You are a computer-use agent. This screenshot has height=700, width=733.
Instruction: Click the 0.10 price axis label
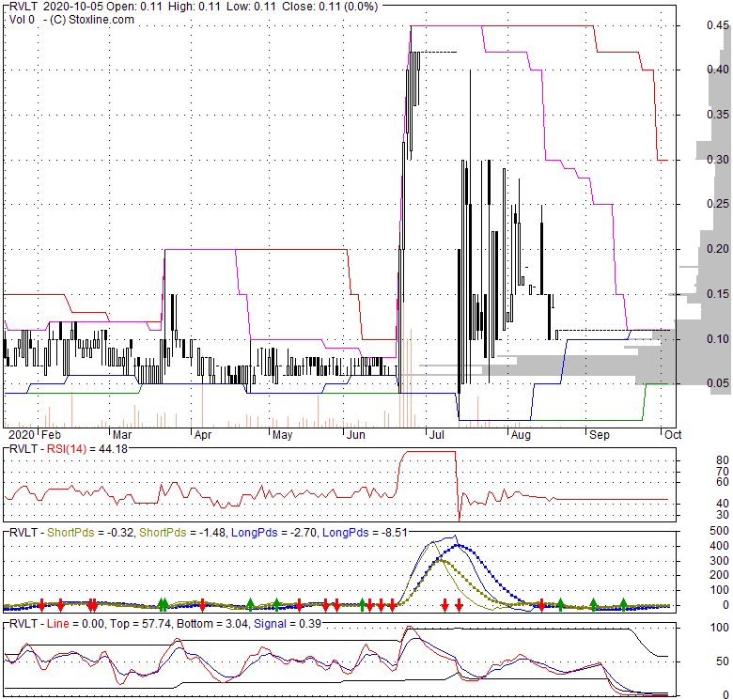pyautogui.click(x=718, y=338)
